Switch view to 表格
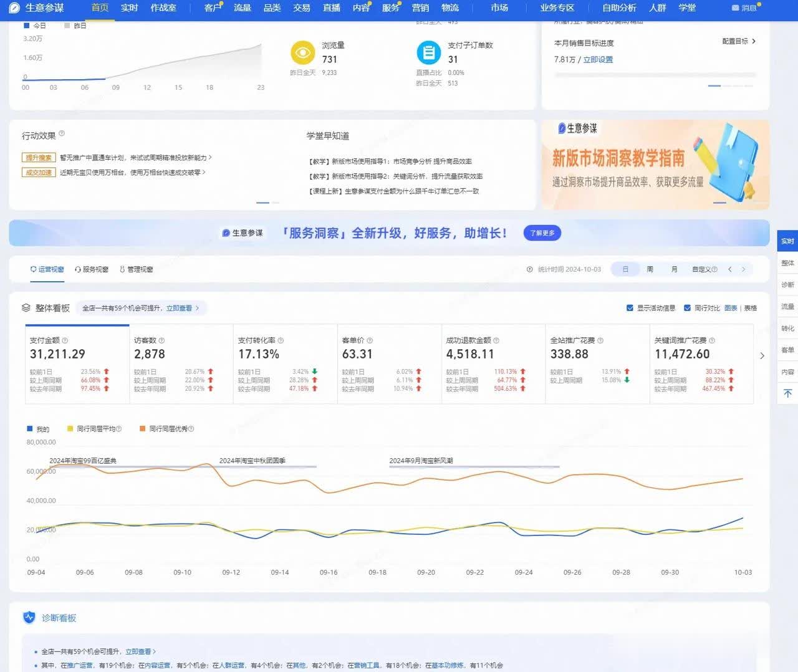 pyautogui.click(x=750, y=308)
